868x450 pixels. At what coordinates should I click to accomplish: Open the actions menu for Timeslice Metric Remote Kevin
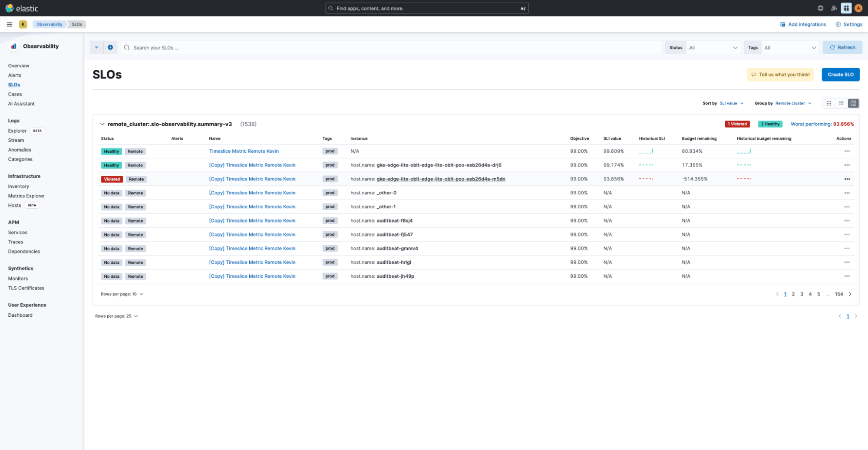coord(847,151)
